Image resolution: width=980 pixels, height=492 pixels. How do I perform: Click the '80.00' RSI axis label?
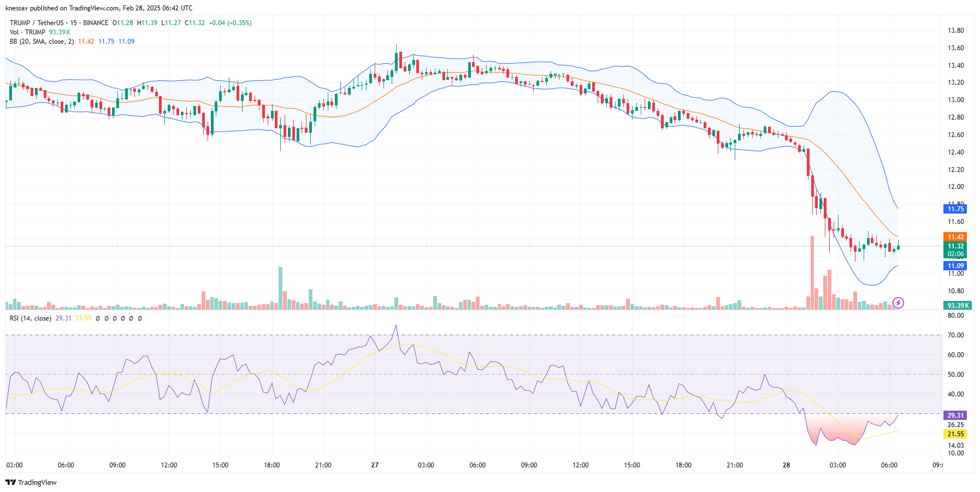click(x=955, y=316)
